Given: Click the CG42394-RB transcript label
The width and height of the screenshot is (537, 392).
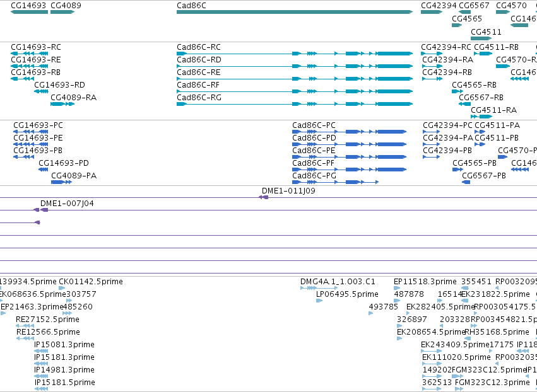Looking at the screenshot, I should 447,72.
